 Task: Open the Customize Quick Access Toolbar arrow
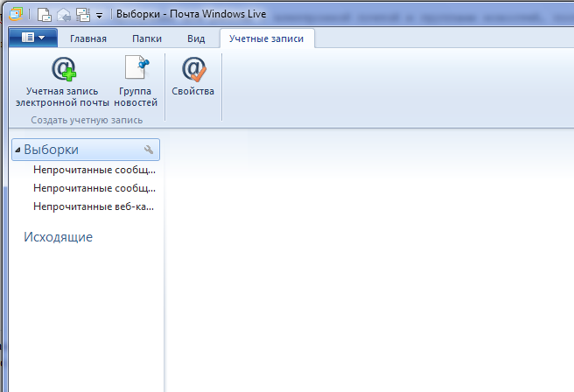(99, 15)
